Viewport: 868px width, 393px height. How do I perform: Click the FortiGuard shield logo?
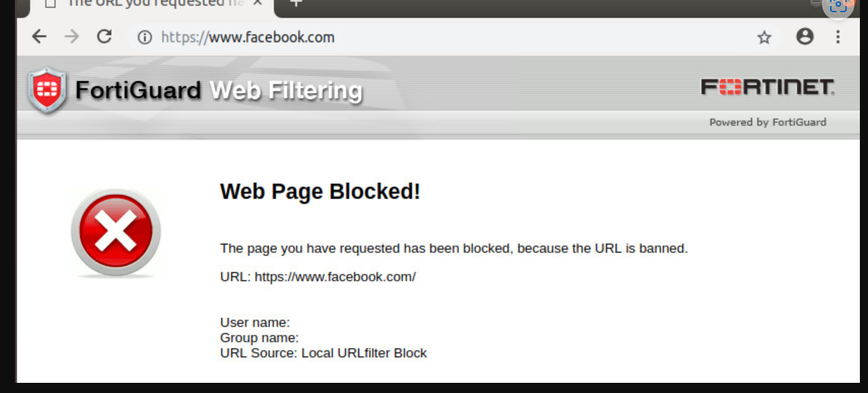click(47, 90)
